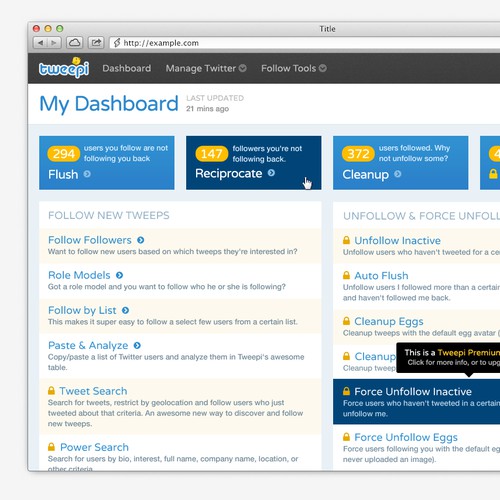Click the Tweepi logo
The height and width of the screenshot is (500, 500).
coord(64,68)
